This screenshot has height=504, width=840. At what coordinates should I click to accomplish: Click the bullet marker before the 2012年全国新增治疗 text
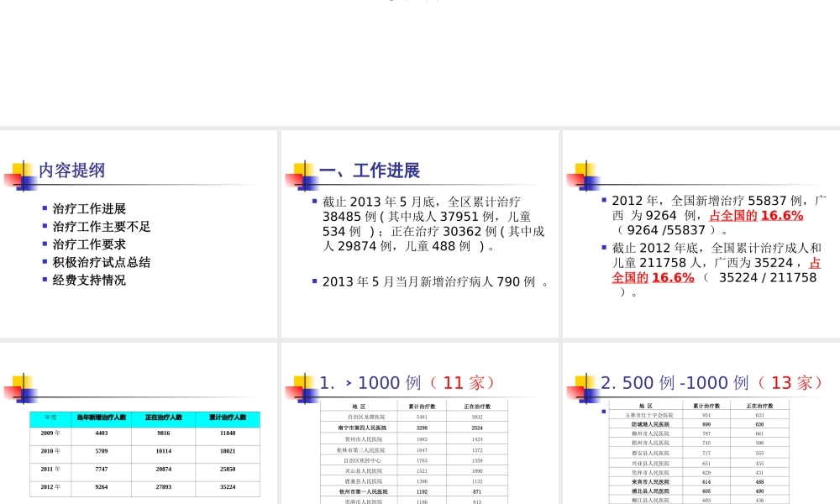603,199
